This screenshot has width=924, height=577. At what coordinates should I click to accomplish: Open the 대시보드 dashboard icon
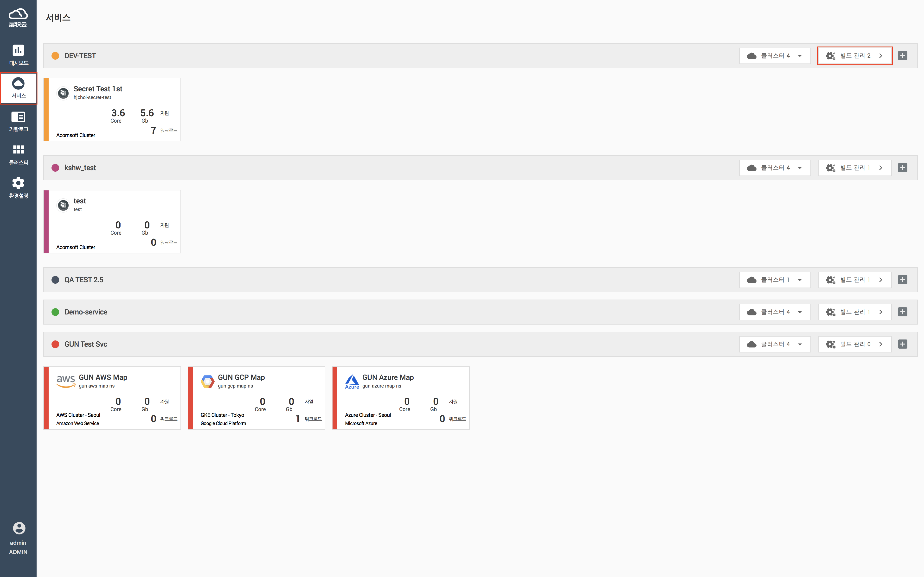[18, 51]
